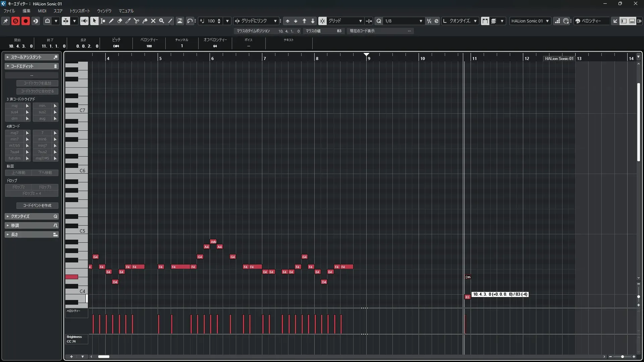The image size is (644, 362).
Task: Select the Zoom magnifier tool
Action: tap(162, 21)
